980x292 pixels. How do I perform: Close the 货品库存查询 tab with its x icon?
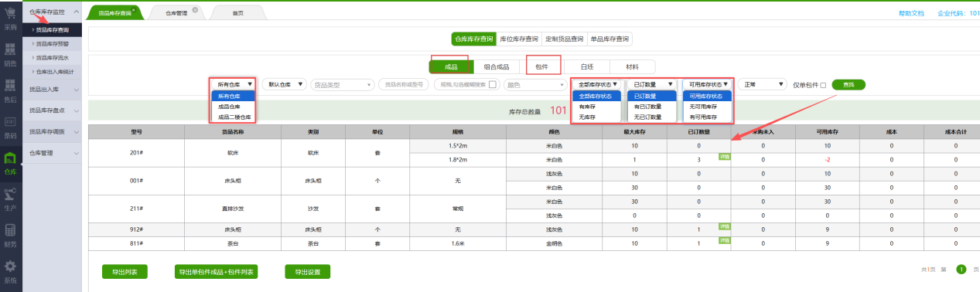(x=134, y=10)
